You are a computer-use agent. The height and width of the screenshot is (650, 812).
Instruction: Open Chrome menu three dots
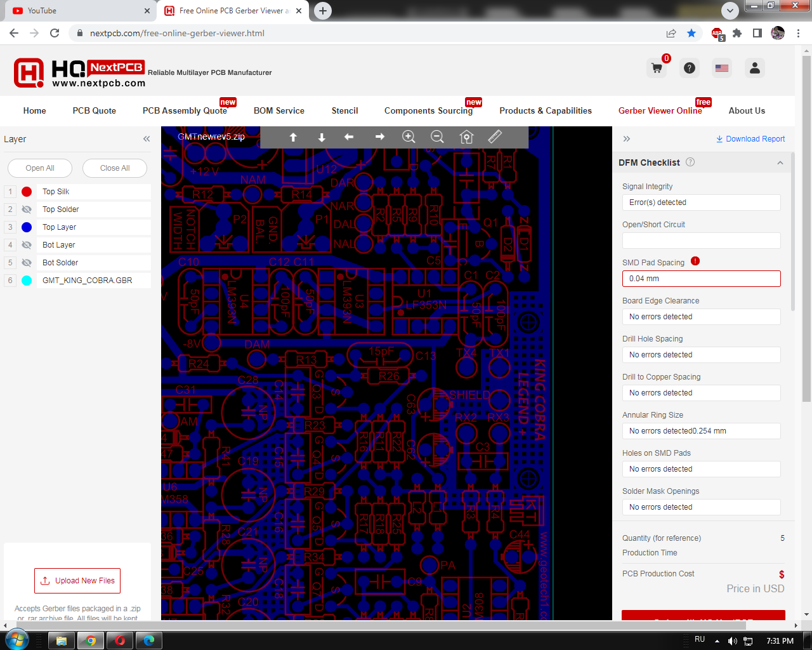tap(799, 33)
